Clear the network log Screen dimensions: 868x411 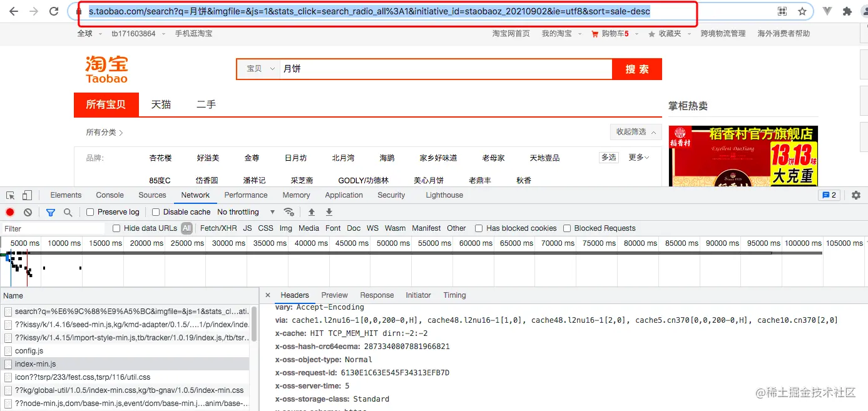(x=28, y=212)
